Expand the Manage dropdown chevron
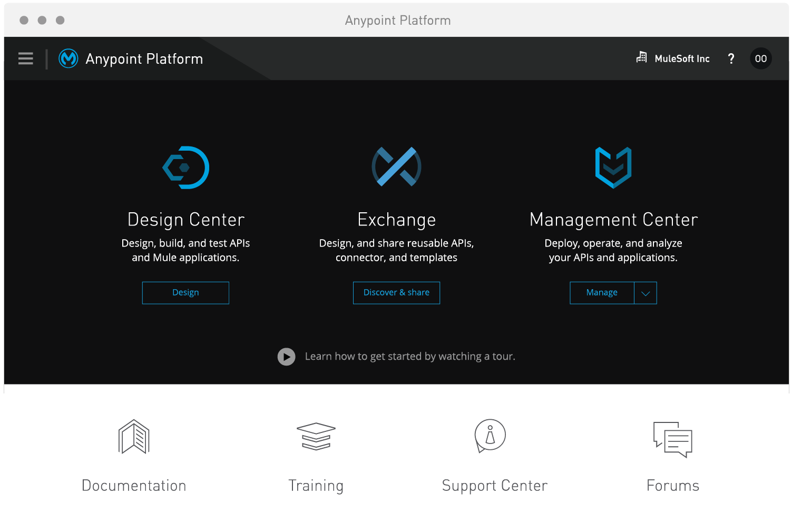The image size is (792, 532). (x=645, y=293)
